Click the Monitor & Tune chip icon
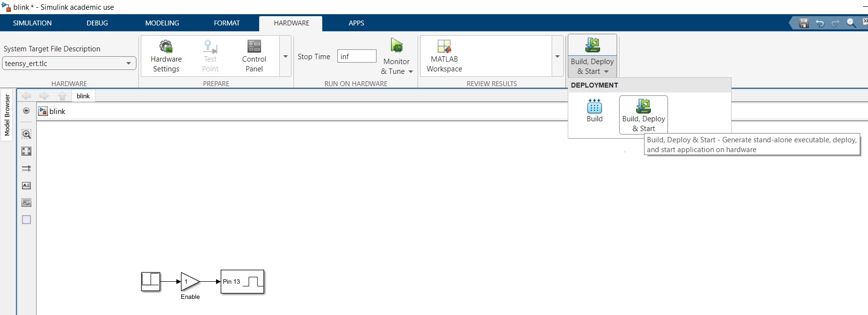The width and height of the screenshot is (868, 315). tap(397, 46)
